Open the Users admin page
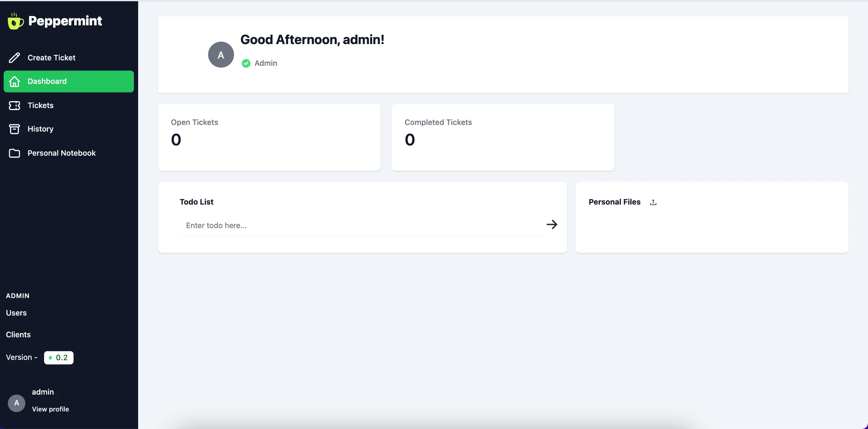This screenshot has width=868, height=429. pyautogui.click(x=16, y=313)
